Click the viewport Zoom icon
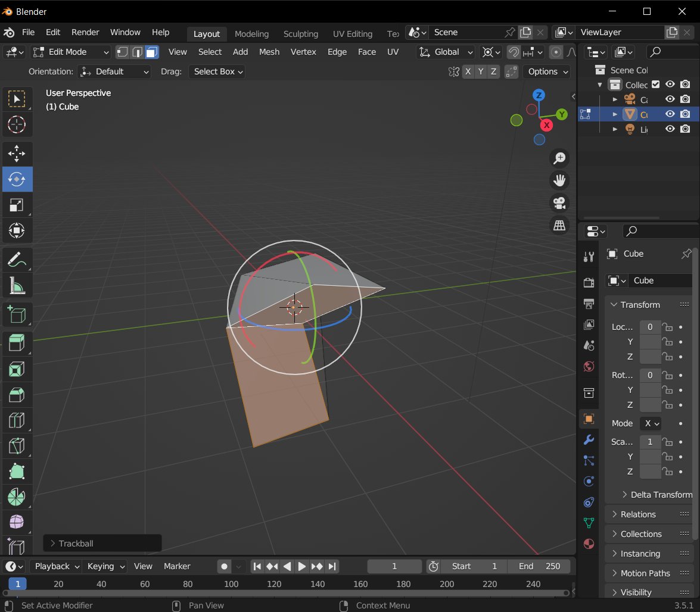Screen dimensions: 700x612 coord(559,158)
